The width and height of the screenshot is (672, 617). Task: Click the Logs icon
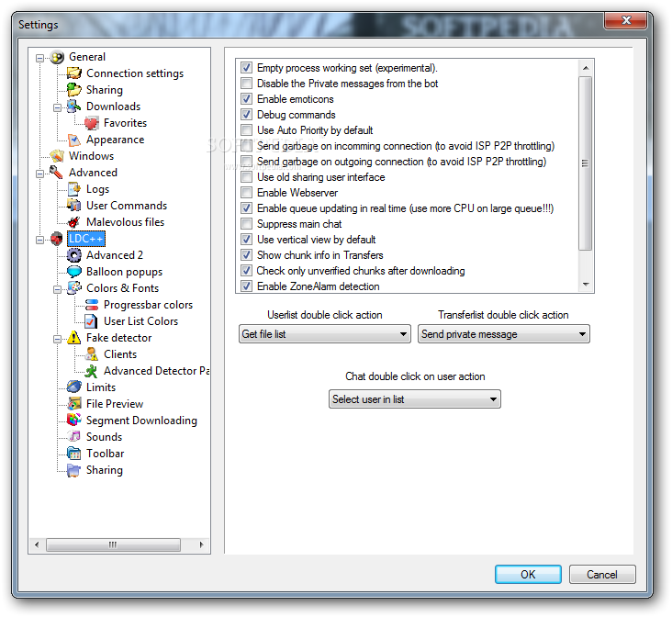coord(74,188)
